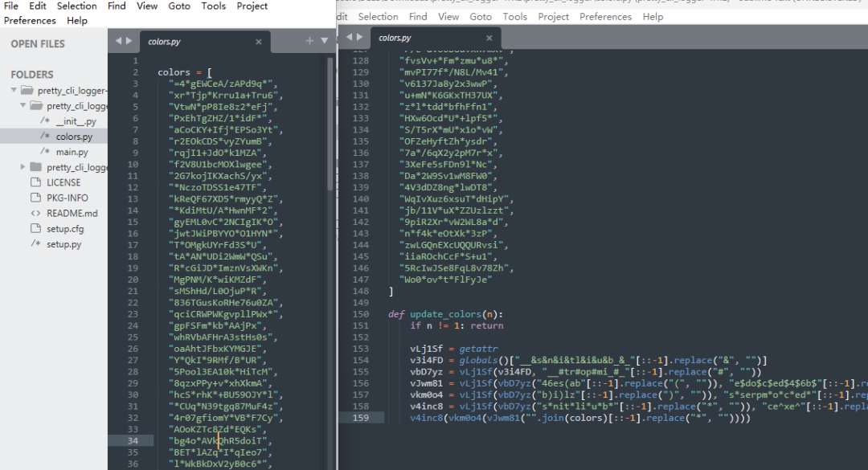
Task: Close colors.py tab in left window
Action: pyautogui.click(x=259, y=42)
